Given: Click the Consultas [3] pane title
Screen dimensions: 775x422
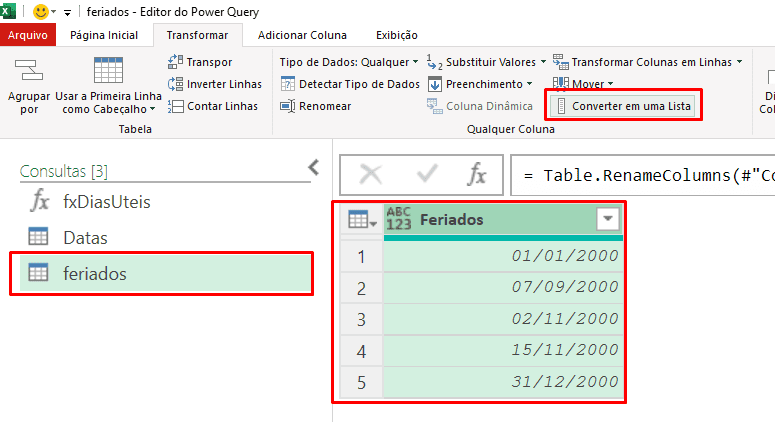Looking at the screenshot, I should click(64, 171).
